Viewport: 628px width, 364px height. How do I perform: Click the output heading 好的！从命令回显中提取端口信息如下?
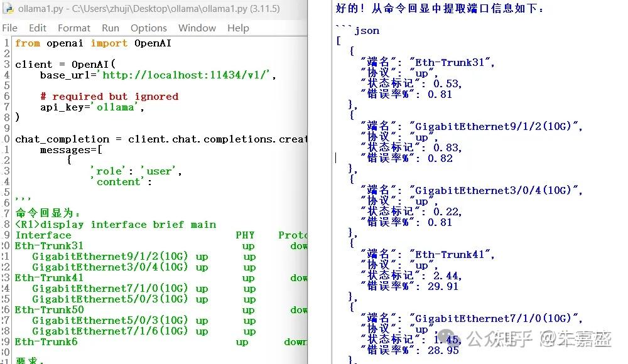(440, 8)
